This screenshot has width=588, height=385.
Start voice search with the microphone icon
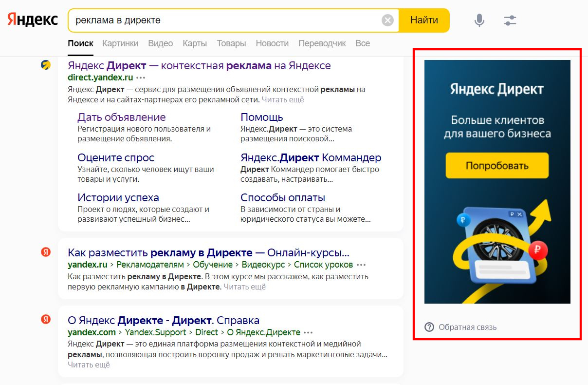[x=479, y=20]
